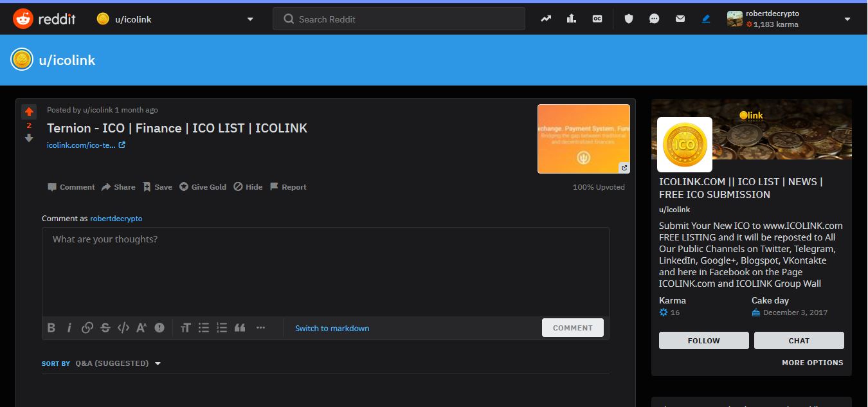Screen dimensions: 868x407
Task: Open the Original Content icon
Action: [597, 19]
